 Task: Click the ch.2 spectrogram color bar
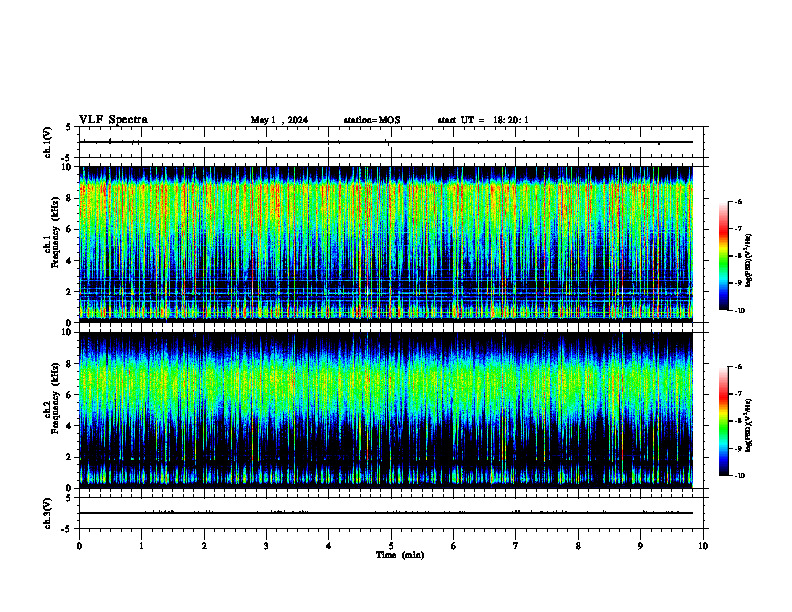[724, 421]
